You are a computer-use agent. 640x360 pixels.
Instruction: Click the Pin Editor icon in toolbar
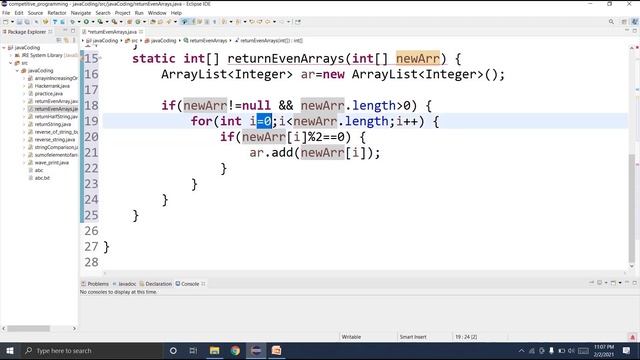click(298, 22)
